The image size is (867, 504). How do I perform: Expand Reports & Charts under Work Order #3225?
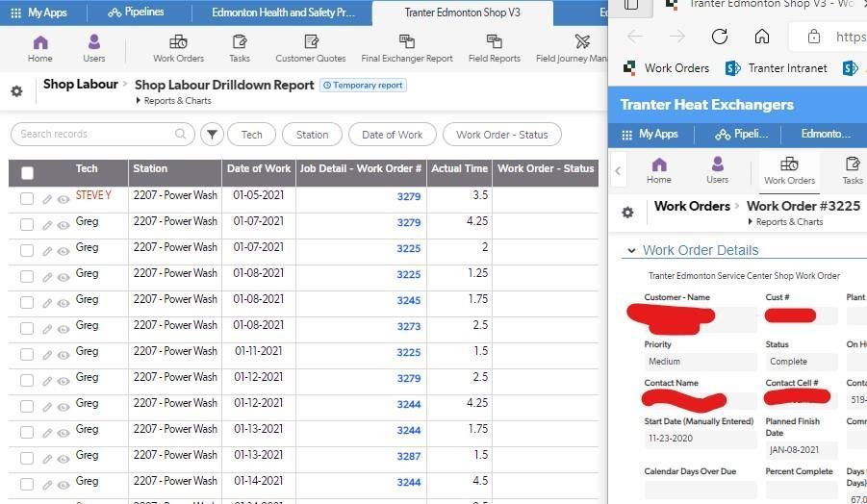[786, 221]
